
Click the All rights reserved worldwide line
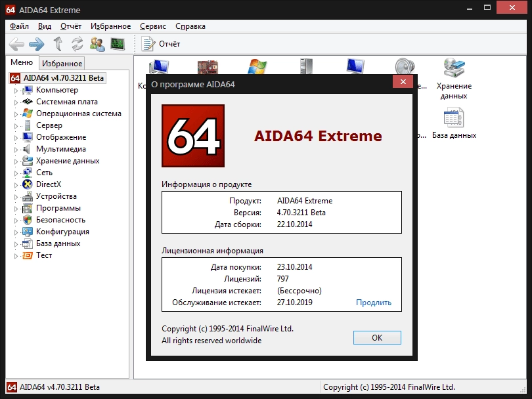pos(211,341)
